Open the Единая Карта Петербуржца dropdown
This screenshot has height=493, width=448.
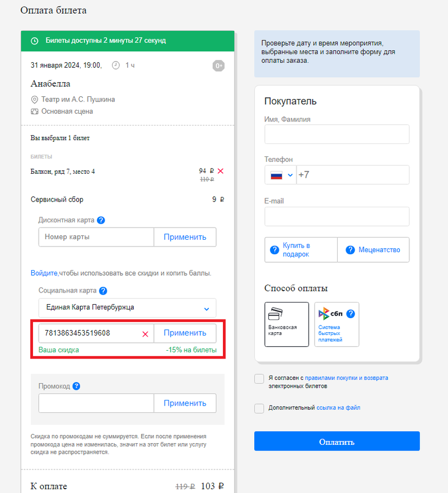[x=127, y=308]
